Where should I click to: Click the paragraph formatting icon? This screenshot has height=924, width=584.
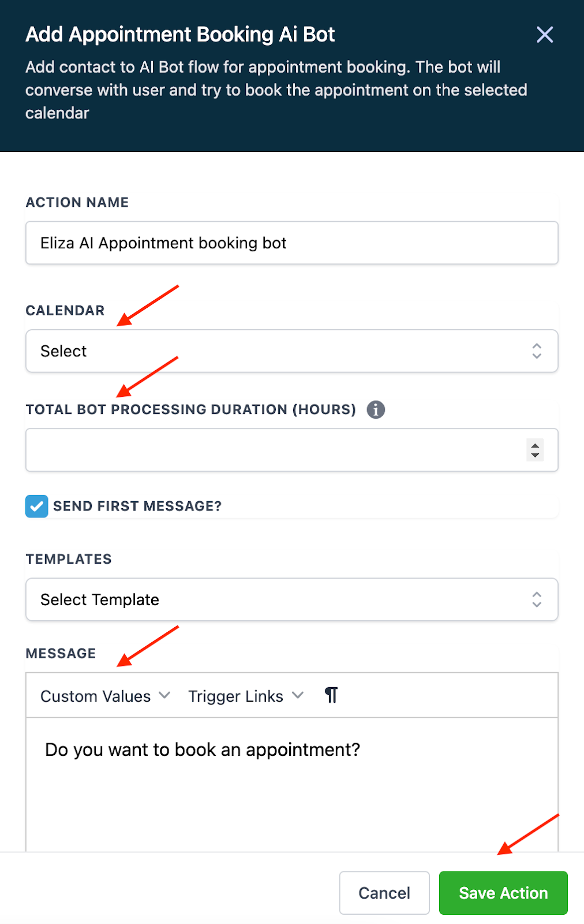click(x=331, y=695)
